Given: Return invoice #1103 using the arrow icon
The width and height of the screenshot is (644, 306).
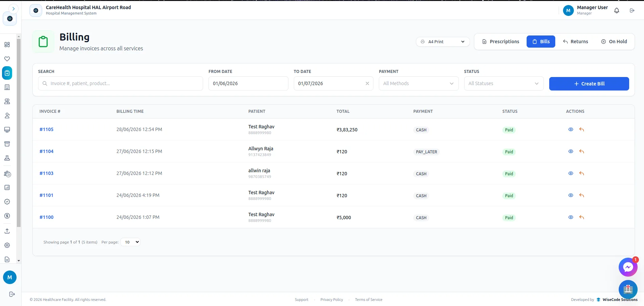Looking at the screenshot, I should point(582,173).
